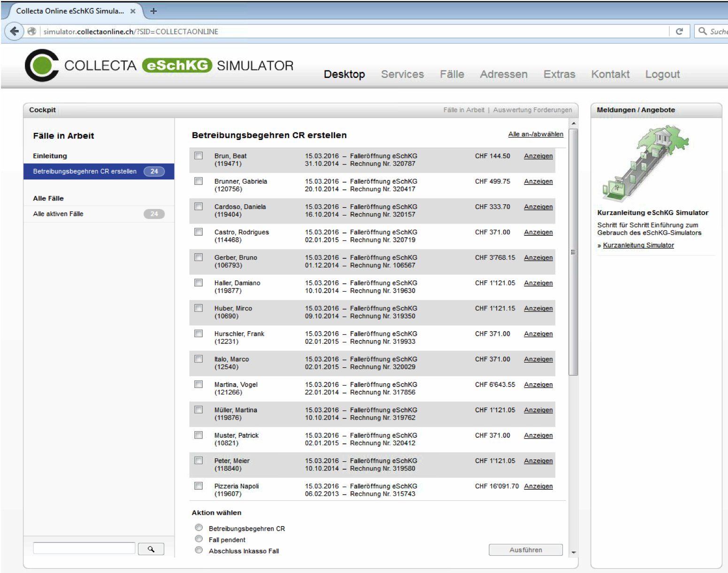Click the Collecta green circle logo
The height and width of the screenshot is (573, 728).
(42, 65)
